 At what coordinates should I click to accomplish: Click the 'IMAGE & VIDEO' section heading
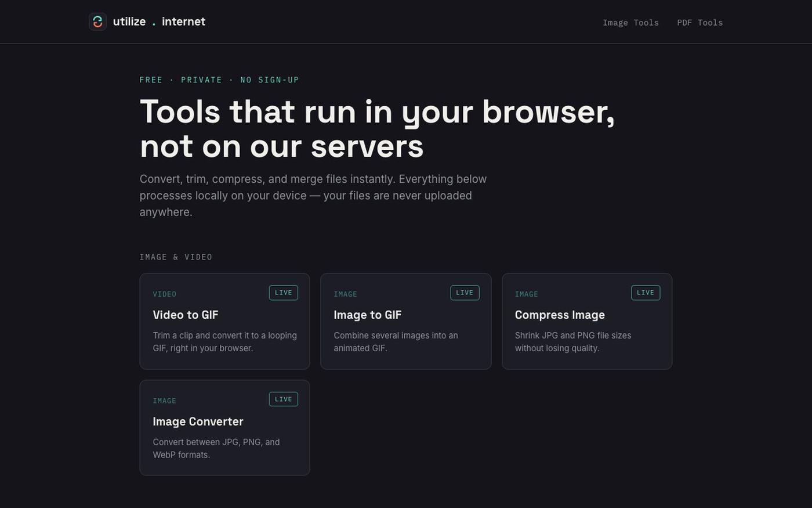pos(176,257)
